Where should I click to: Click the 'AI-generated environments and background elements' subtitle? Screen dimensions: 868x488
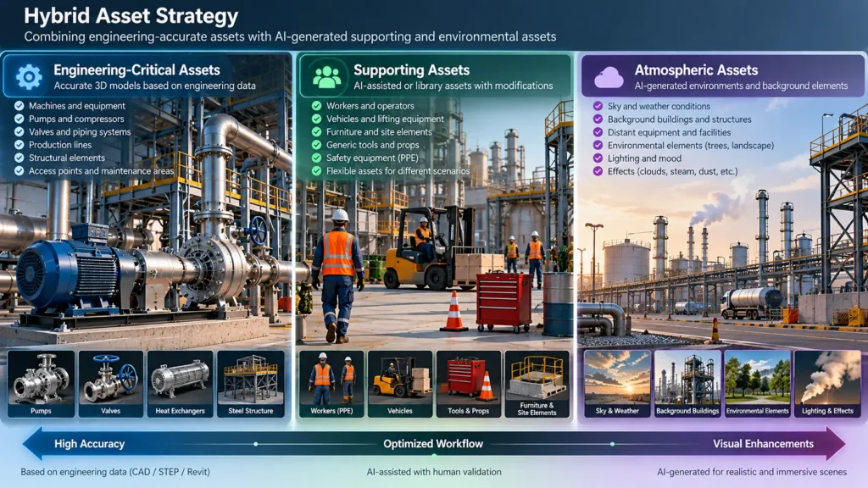pos(741,86)
